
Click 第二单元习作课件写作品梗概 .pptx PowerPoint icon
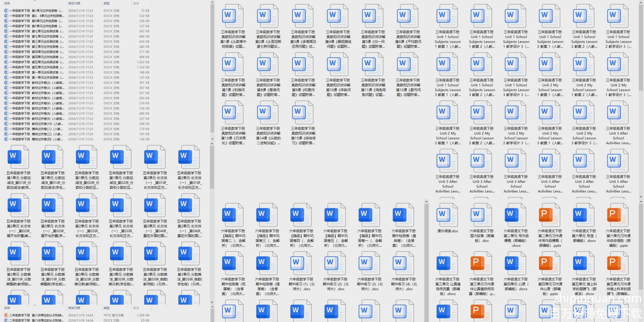tap(549, 215)
